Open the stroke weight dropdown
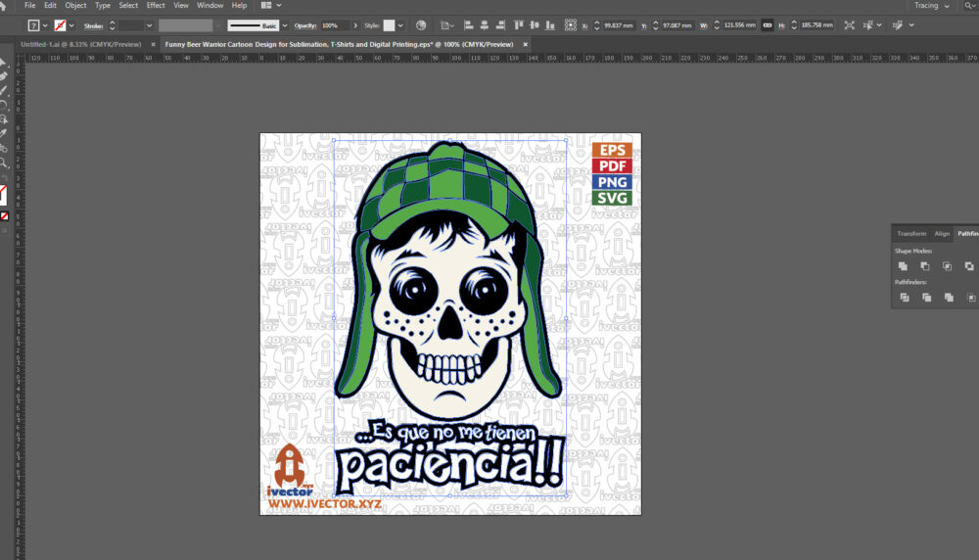Image resolution: width=979 pixels, height=560 pixels. point(149,25)
